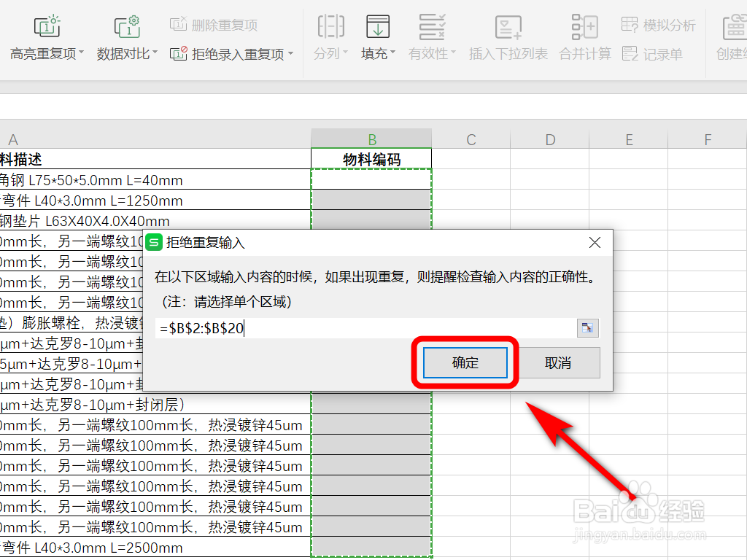Click inside the =$B$2:$B$20 range input field
Screen dimensions: 747x560
(328, 328)
